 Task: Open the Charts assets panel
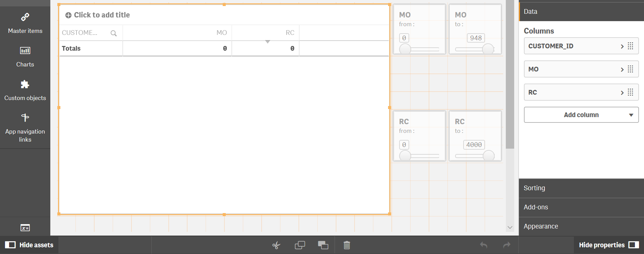(x=25, y=57)
